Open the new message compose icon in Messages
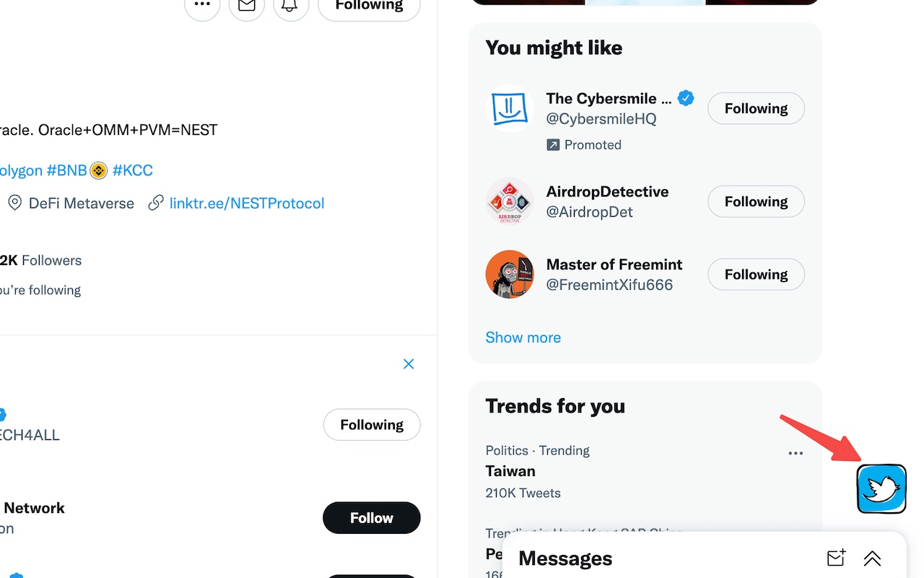Image resolution: width=924 pixels, height=578 pixels. 835,558
